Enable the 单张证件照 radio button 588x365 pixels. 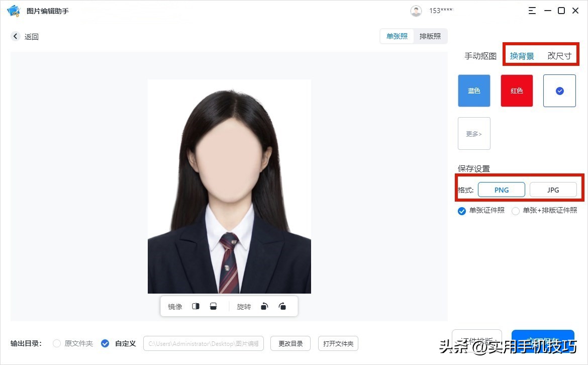461,211
